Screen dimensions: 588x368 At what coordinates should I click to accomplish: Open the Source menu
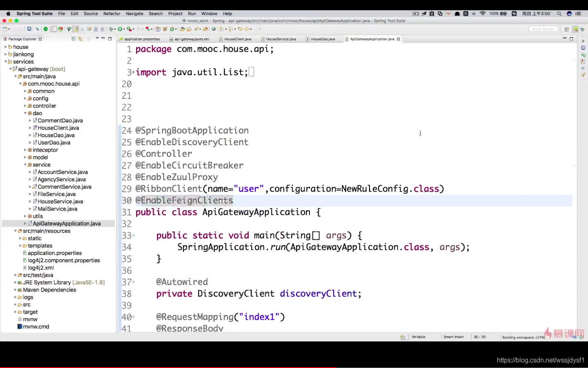91,13
